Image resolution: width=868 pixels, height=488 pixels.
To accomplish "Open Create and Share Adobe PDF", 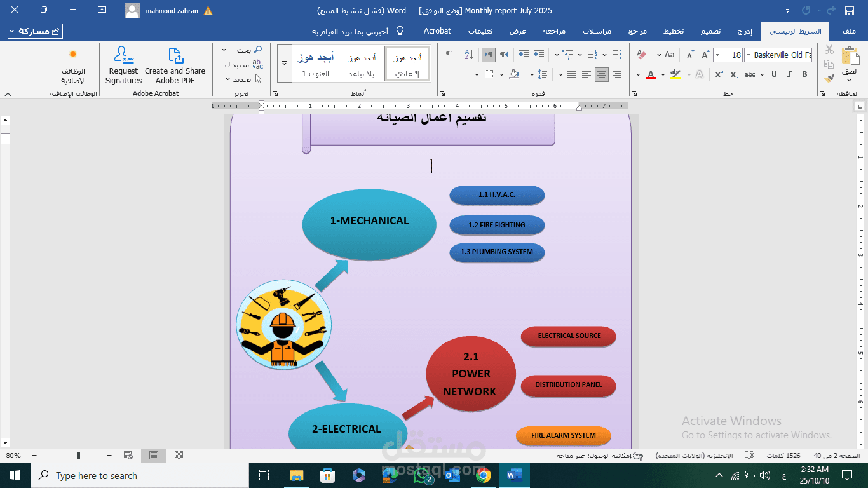I will [x=175, y=65].
